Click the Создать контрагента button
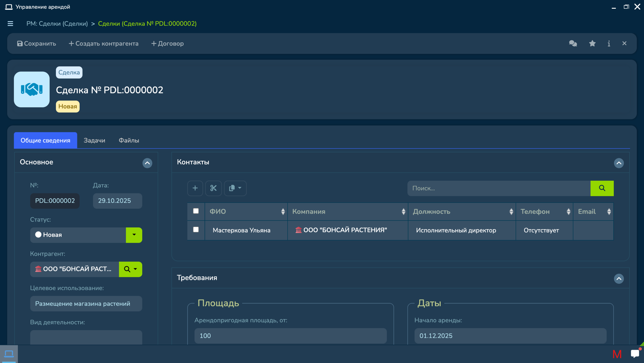Screen dimensions: 644x363 [x=104, y=44]
